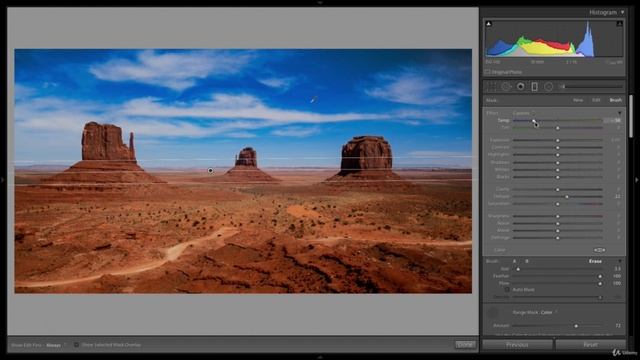This screenshot has width=640, height=360.
Task: Click the Noise slider handle
Action: tap(558, 224)
